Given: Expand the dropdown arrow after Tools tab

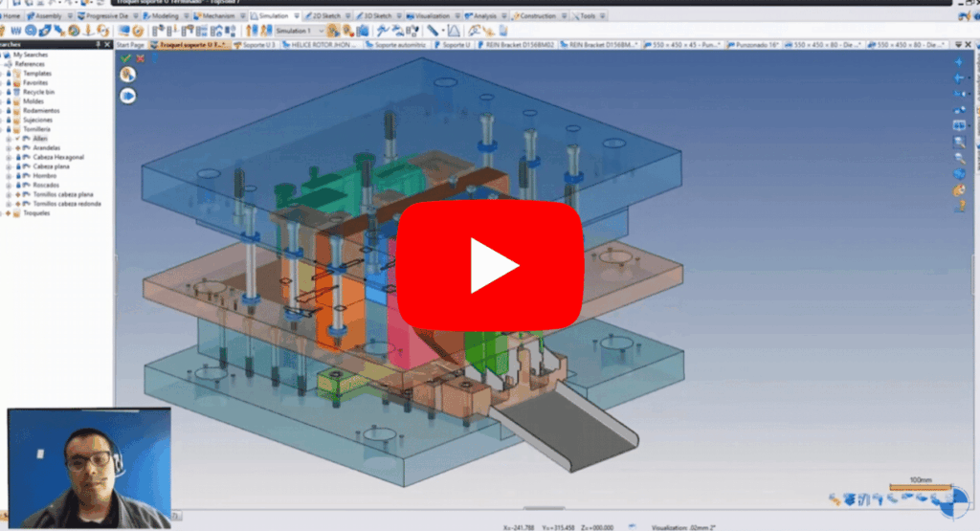Looking at the screenshot, I should 603,15.
